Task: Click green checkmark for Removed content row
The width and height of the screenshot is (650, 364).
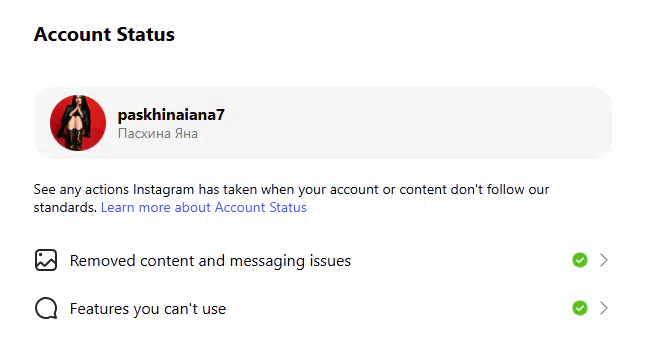Action: [x=580, y=260]
